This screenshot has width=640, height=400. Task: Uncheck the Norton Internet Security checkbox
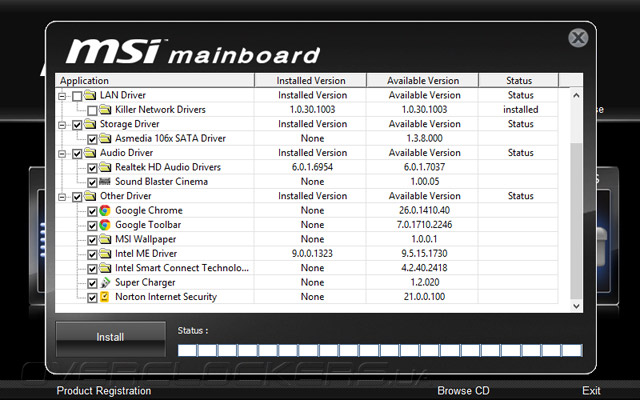(x=92, y=298)
